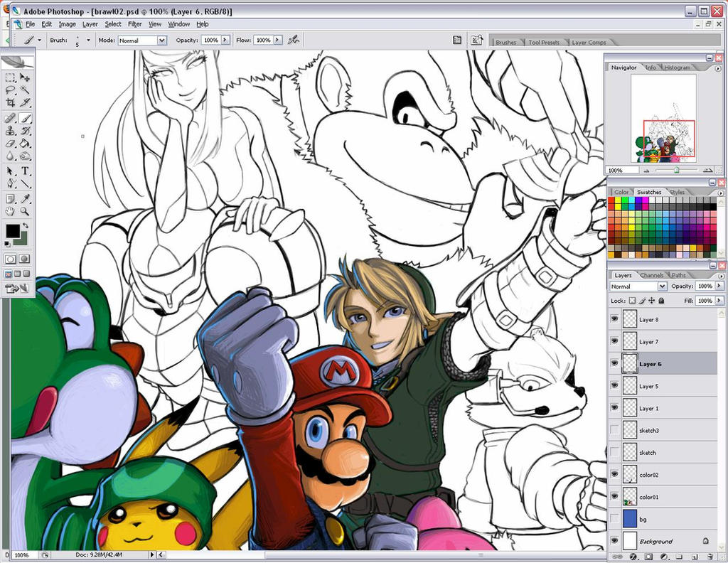Click the background color swatch

pyautogui.click(x=23, y=241)
